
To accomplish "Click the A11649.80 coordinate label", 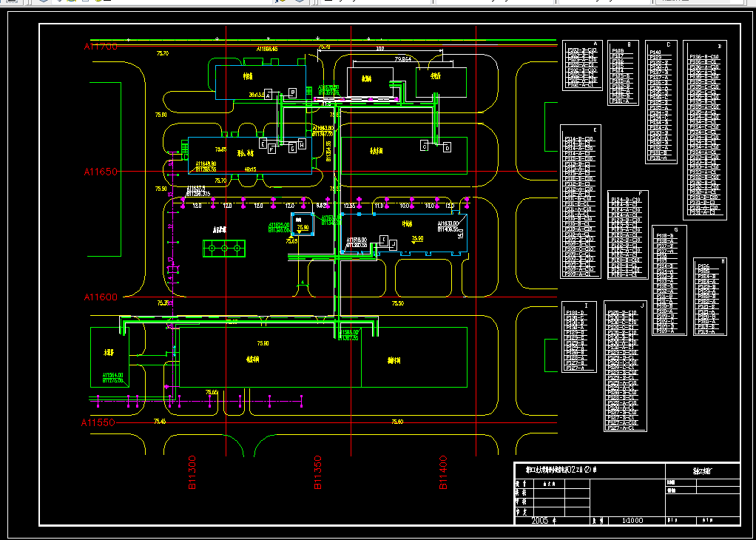I will click(206, 164).
